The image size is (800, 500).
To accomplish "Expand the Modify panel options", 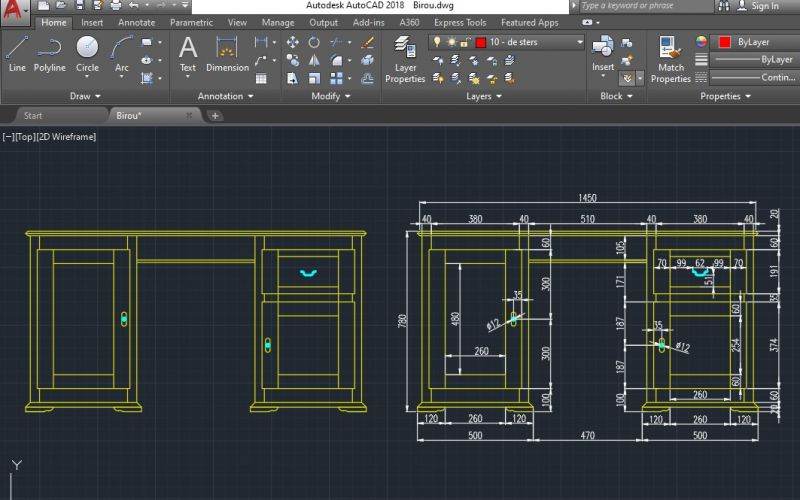I will (x=331, y=96).
